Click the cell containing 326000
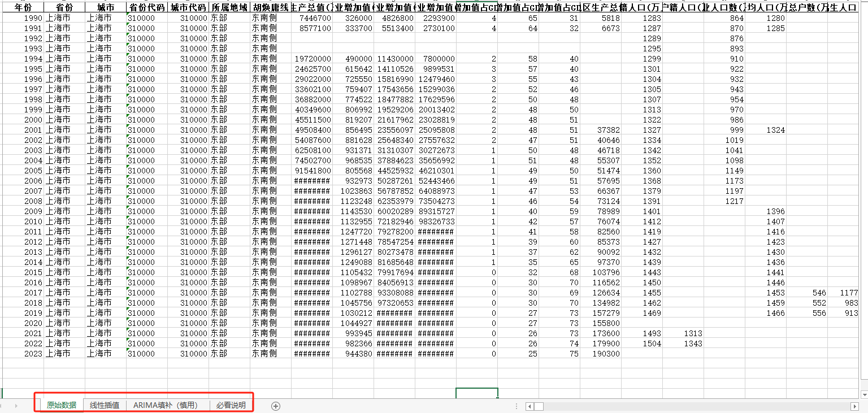 (353, 18)
